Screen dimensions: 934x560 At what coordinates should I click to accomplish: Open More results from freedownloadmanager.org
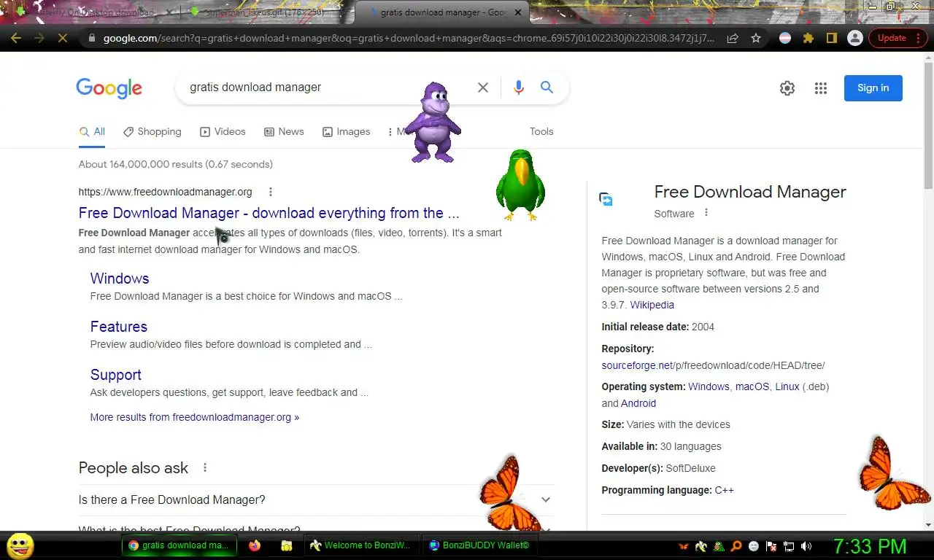click(x=195, y=417)
